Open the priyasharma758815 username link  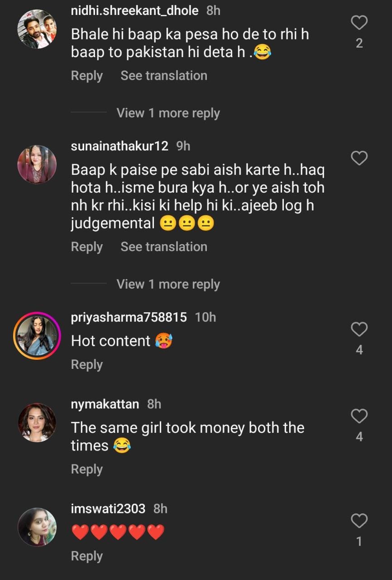tap(129, 318)
